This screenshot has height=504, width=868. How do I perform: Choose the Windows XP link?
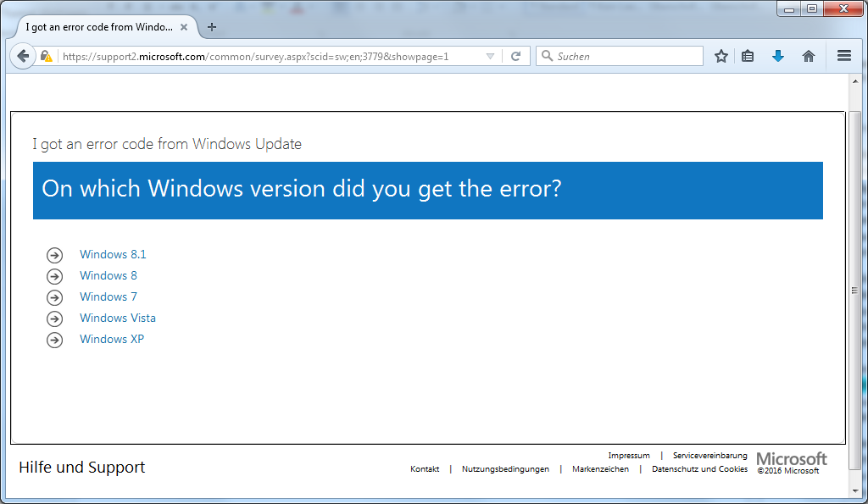(112, 339)
